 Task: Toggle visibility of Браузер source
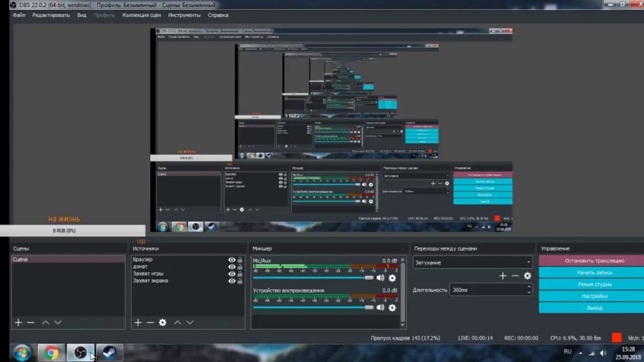[231, 260]
